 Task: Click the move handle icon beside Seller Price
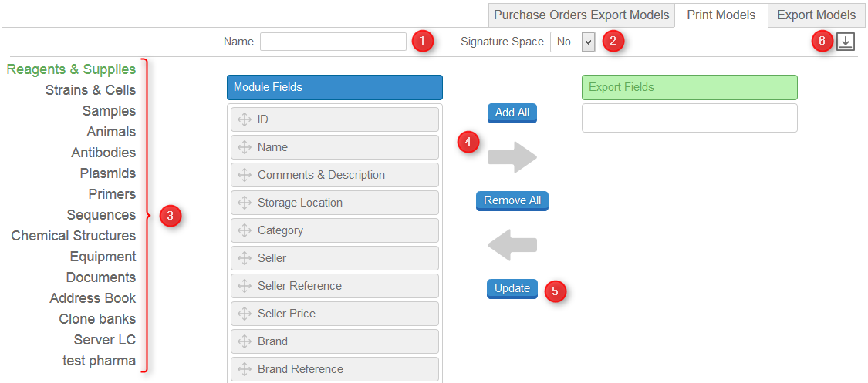(x=244, y=314)
